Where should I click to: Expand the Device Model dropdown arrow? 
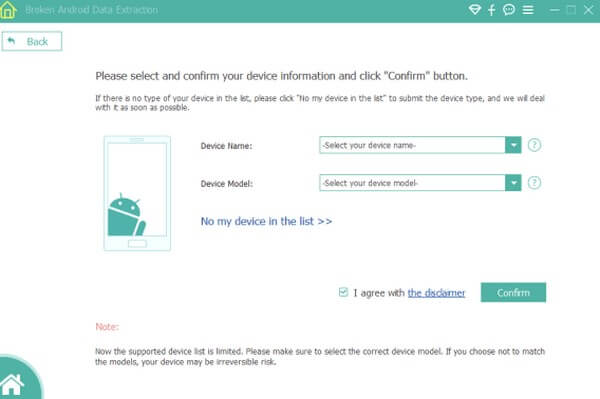(x=513, y=183)
